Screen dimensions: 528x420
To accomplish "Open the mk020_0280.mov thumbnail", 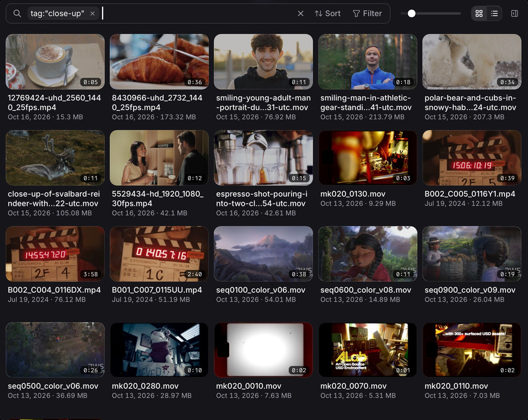I will (159, 350).
